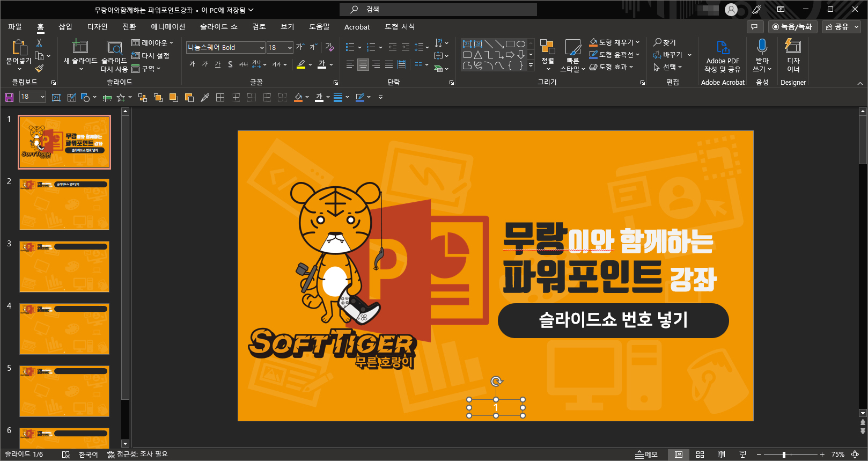Screen dimensions: 868x461
Task: Click the purple save icon in quick toolbar
Action: coord(9,97)
